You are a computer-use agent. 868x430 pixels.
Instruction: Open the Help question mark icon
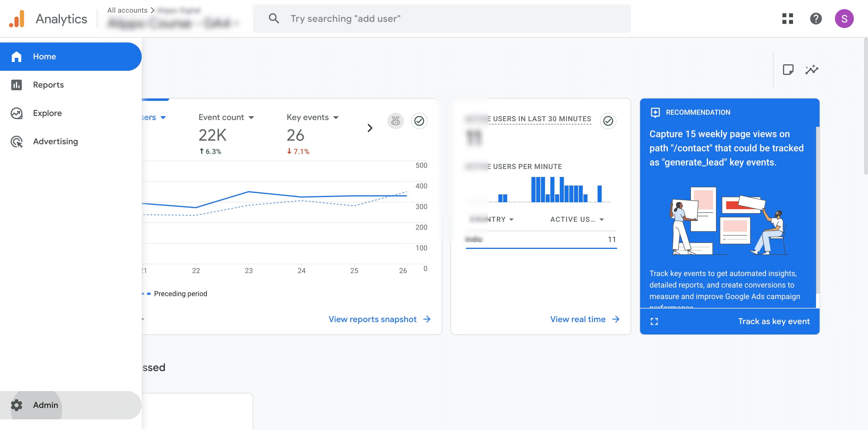[x=816, y=19]
